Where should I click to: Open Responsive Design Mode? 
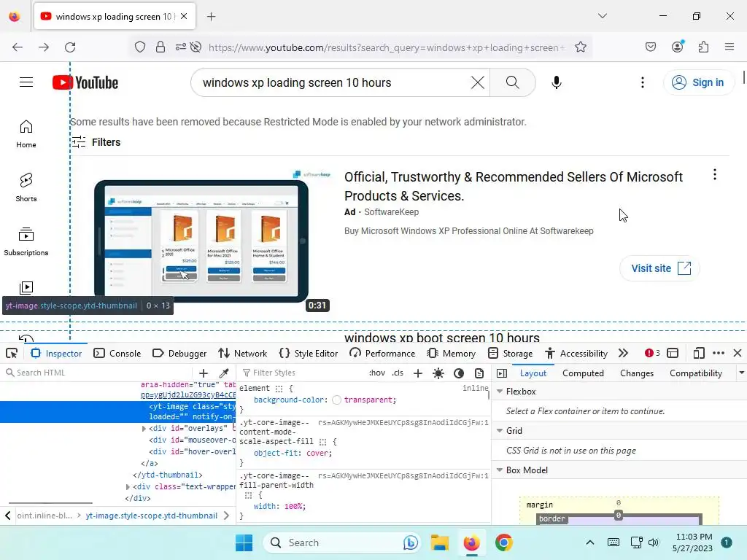(x=698, y=354)
